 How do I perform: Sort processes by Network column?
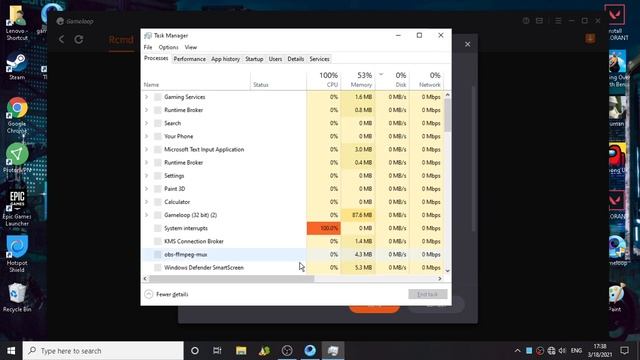(426, 80)
